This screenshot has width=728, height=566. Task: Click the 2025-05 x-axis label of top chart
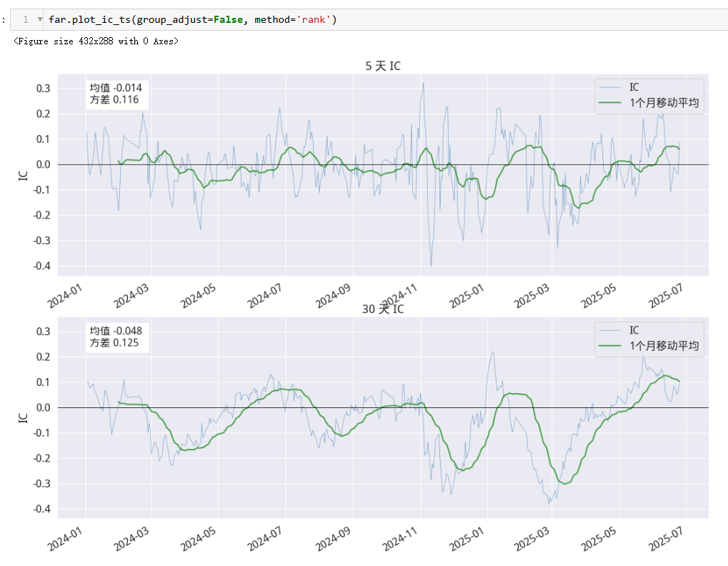599,296
